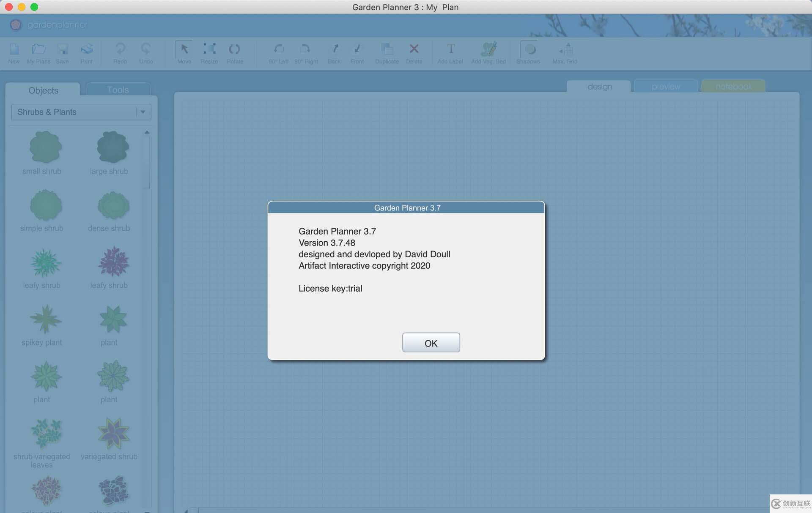The image size is (812, 513).
Task: Select the variegated shrub object
Action: [113, 433]
